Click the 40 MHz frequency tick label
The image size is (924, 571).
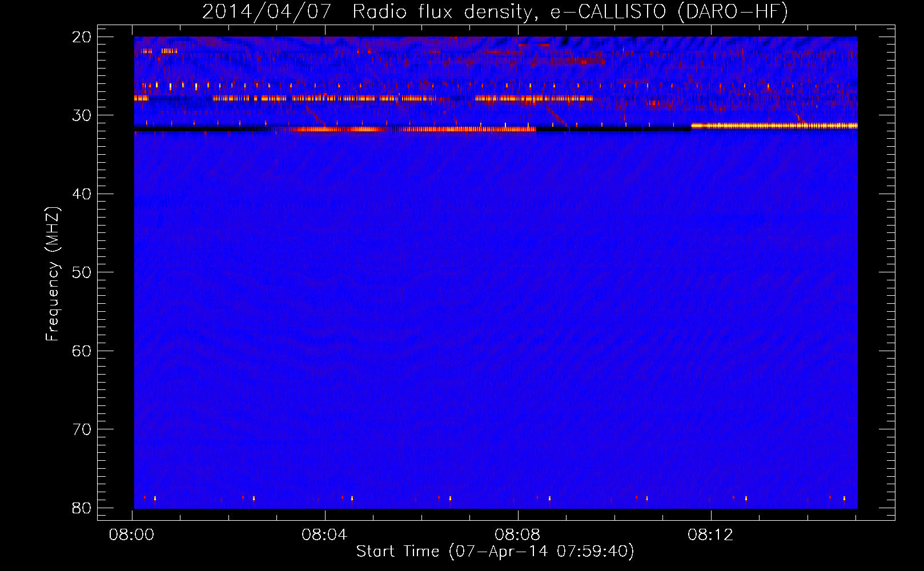point(82,194)
